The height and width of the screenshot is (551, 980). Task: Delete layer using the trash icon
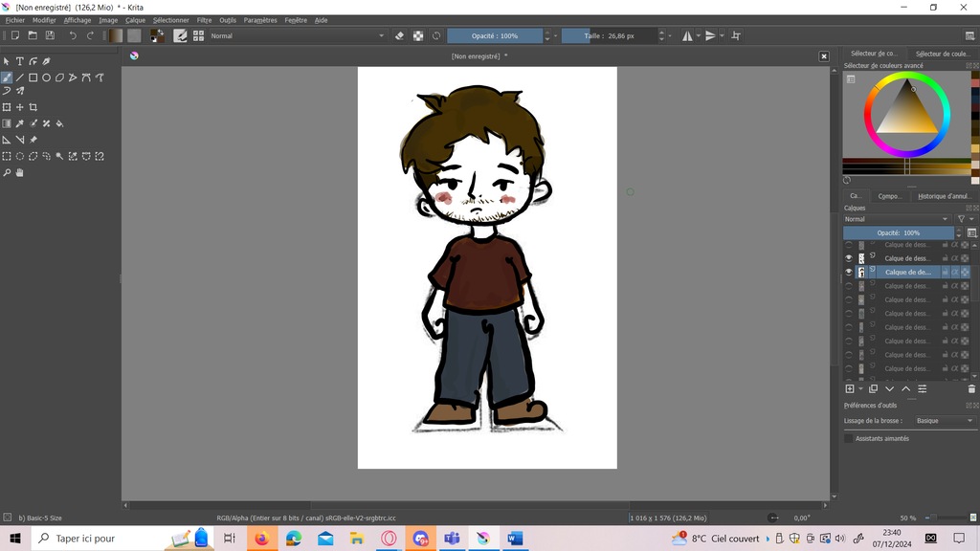[971, 389]
